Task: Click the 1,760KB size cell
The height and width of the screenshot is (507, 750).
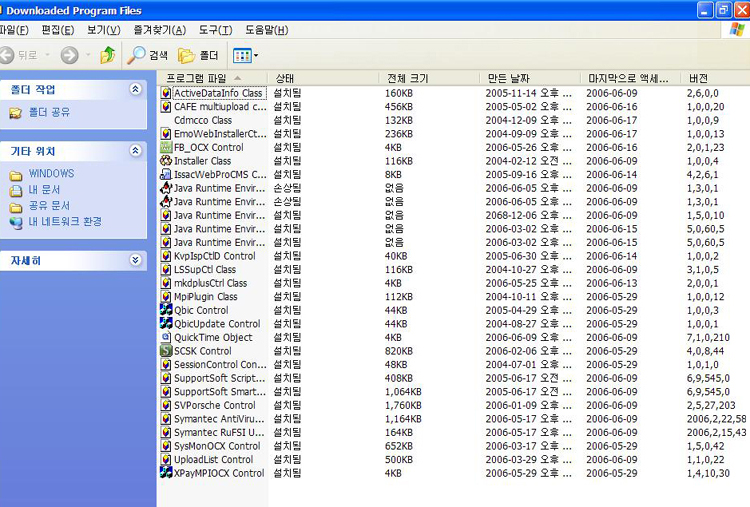Action: pos(403,406)
